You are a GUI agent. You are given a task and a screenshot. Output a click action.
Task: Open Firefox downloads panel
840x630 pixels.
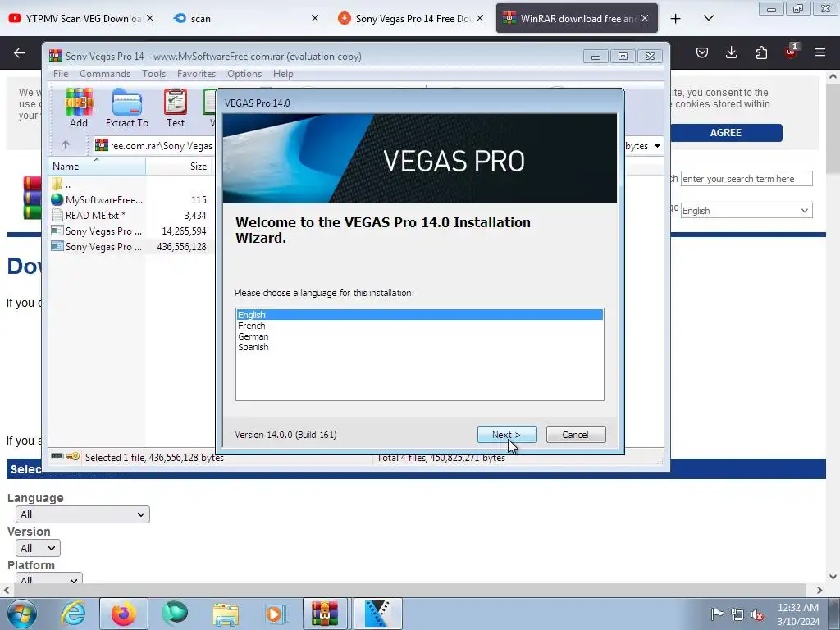pos(731,52)
